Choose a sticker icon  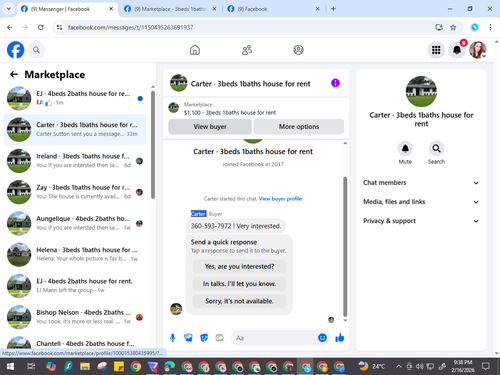tap(204, 338)
